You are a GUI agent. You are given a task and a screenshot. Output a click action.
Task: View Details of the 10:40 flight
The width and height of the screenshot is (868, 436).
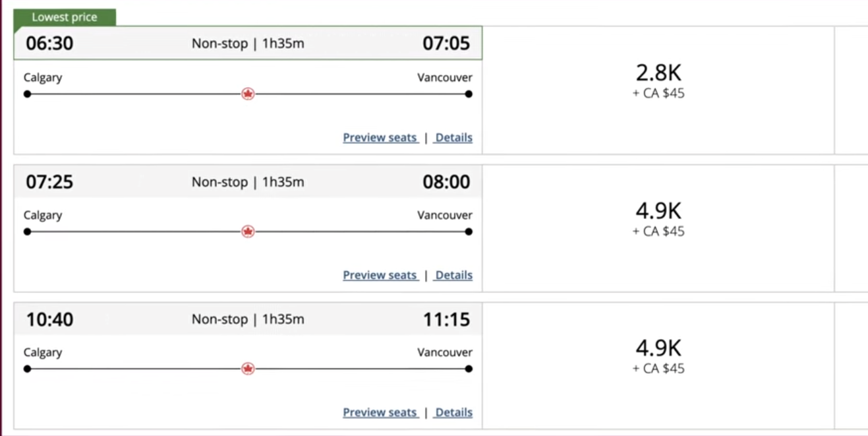click(x=454, y=412)
